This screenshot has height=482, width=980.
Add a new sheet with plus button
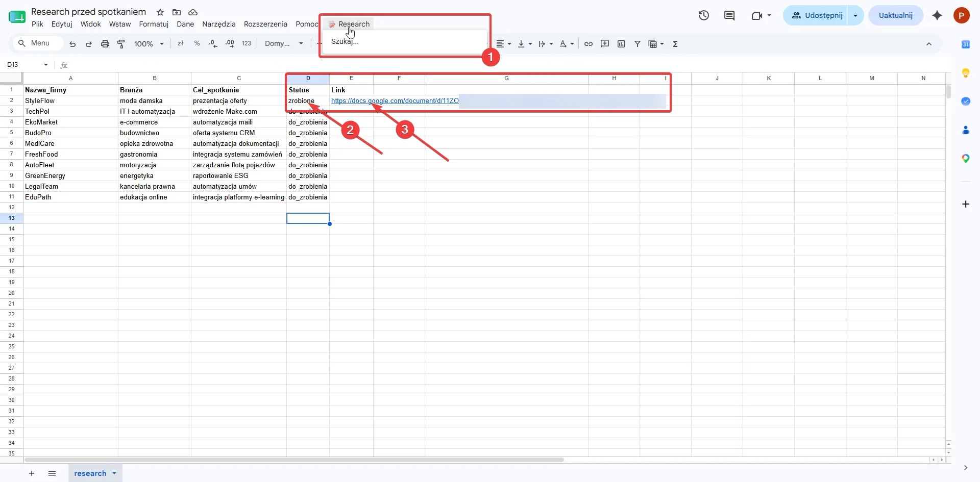coord(32,473)
